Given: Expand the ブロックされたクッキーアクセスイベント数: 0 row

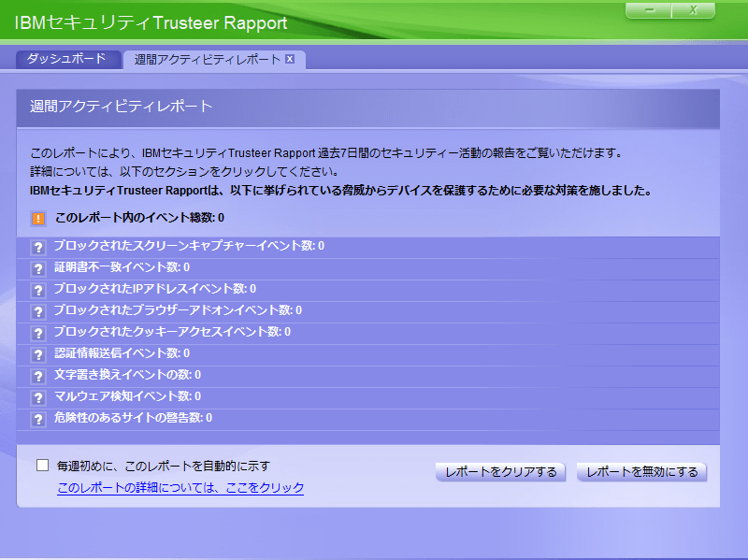Looking at the screenshot, I should (367, 334).
